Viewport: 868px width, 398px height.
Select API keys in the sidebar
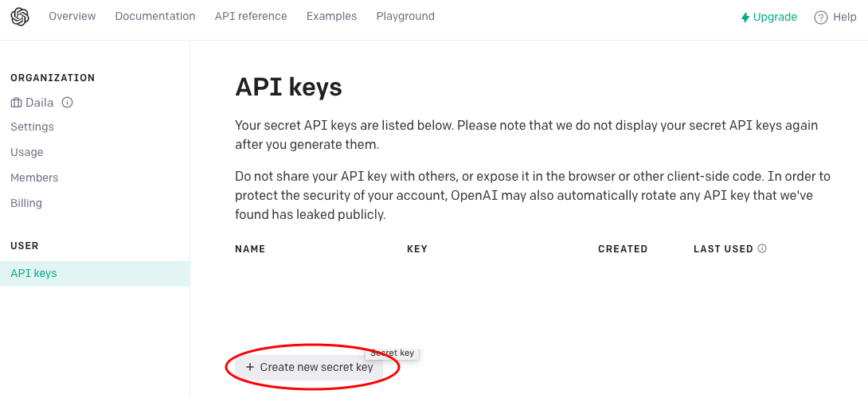coord(33,274)
